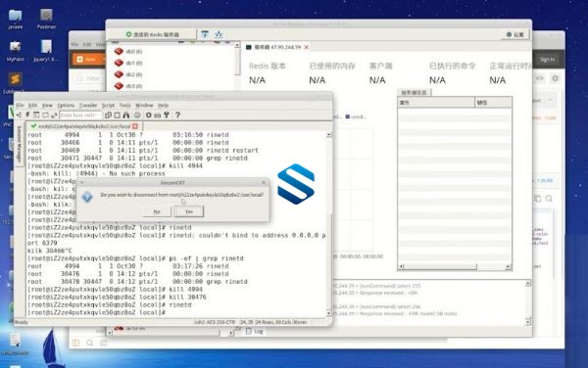Image resolution: width=588 pixels, height=368 pixels.
Task: Click the orange New button in Postman
Action: point(86,59)
